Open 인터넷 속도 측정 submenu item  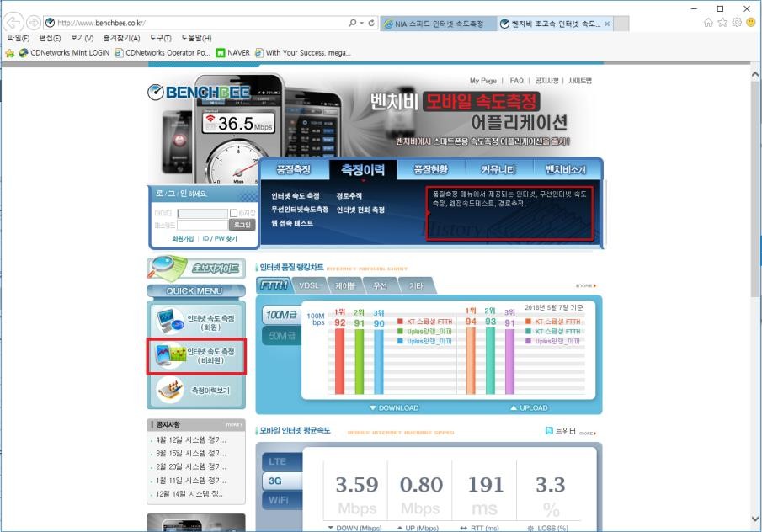(295, 196)
